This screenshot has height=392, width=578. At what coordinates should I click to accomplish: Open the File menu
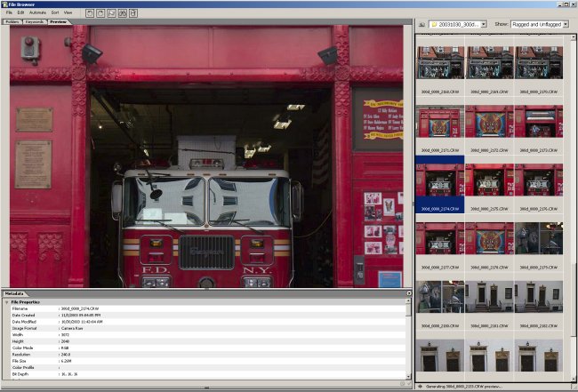[9, 12]
